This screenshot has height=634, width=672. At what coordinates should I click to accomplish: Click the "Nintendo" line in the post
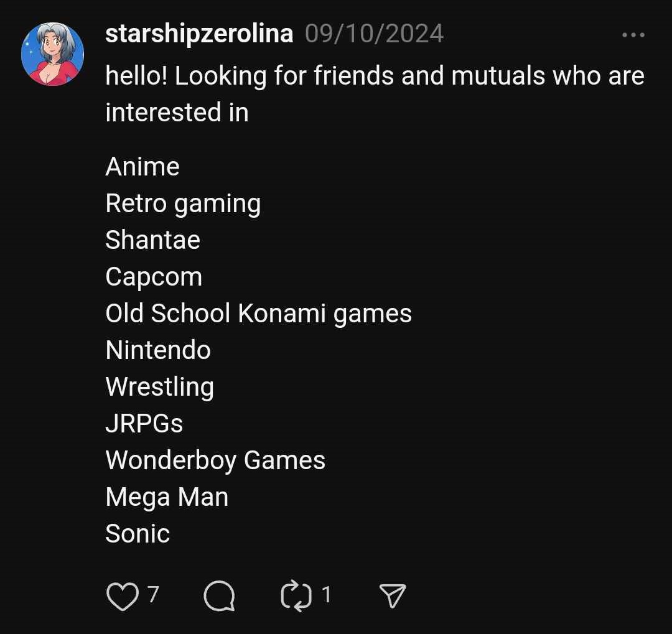point(158,350)
